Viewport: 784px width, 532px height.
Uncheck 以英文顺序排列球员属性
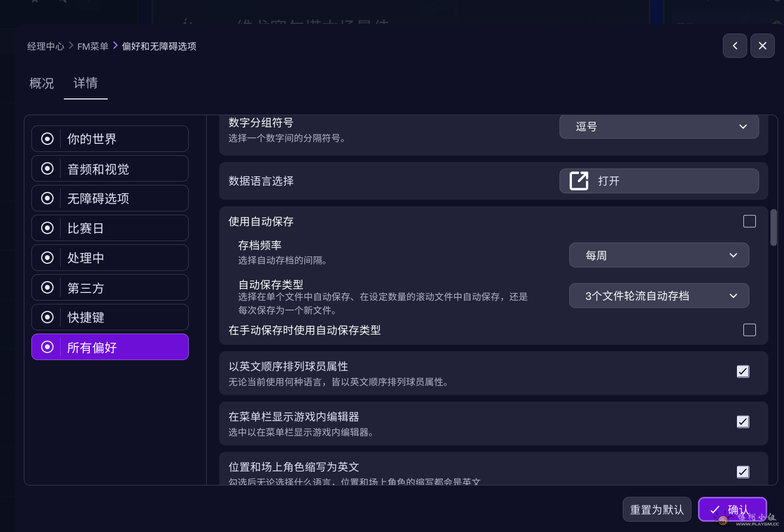[742, 371]
